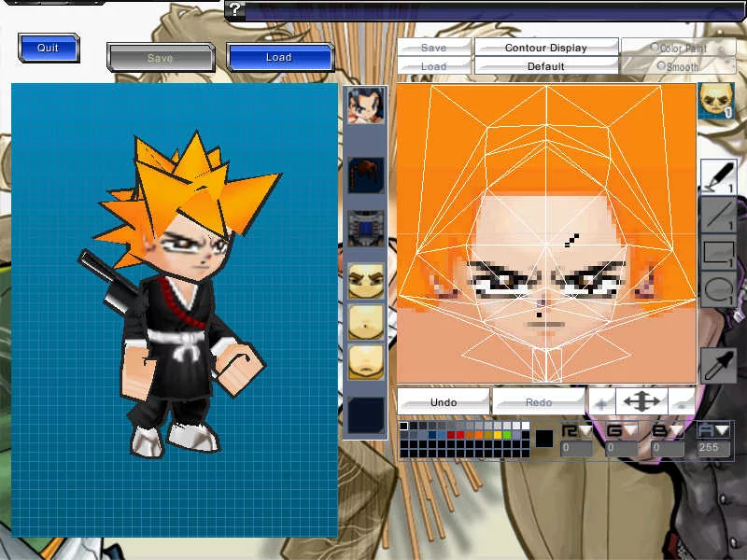Select the brown hair part thumbnail

pos(365,175)
